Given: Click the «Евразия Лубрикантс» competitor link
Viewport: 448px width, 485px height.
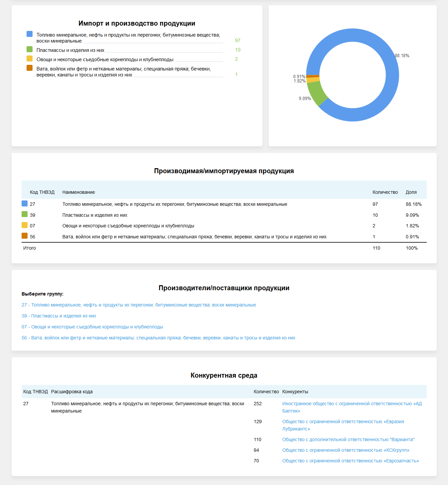Looking at the screenshot, I should pyautogui.click(x=343, y=422).
